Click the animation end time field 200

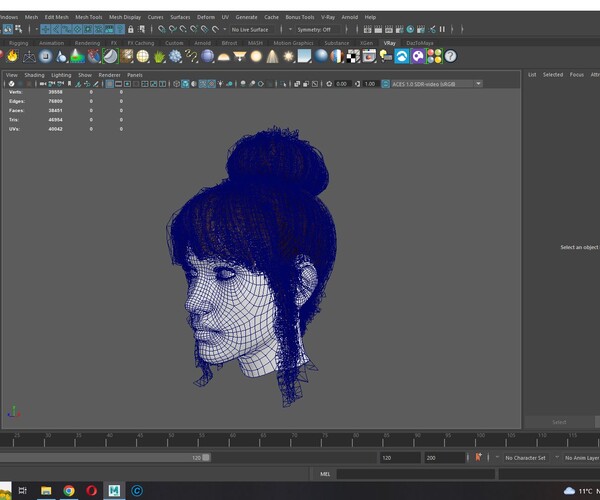coord(445,458)
